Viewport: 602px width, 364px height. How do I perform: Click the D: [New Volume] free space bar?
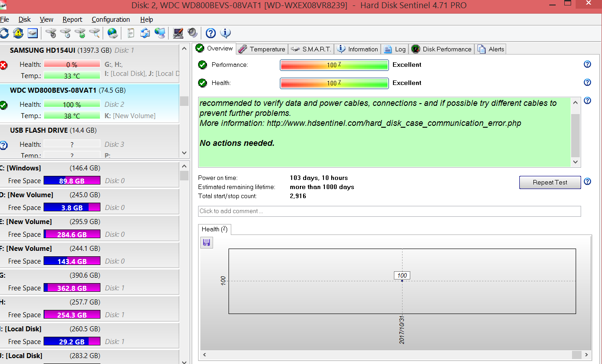(72, 207)
